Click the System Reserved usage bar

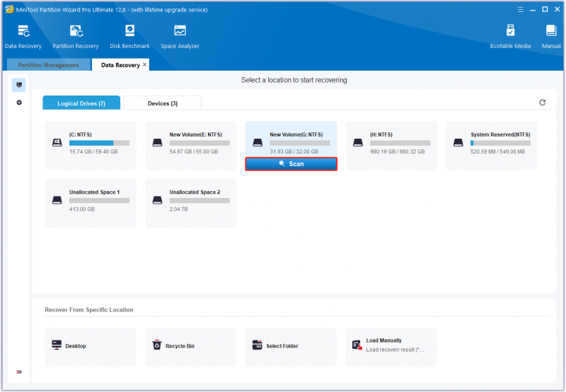tap(500, 143)
